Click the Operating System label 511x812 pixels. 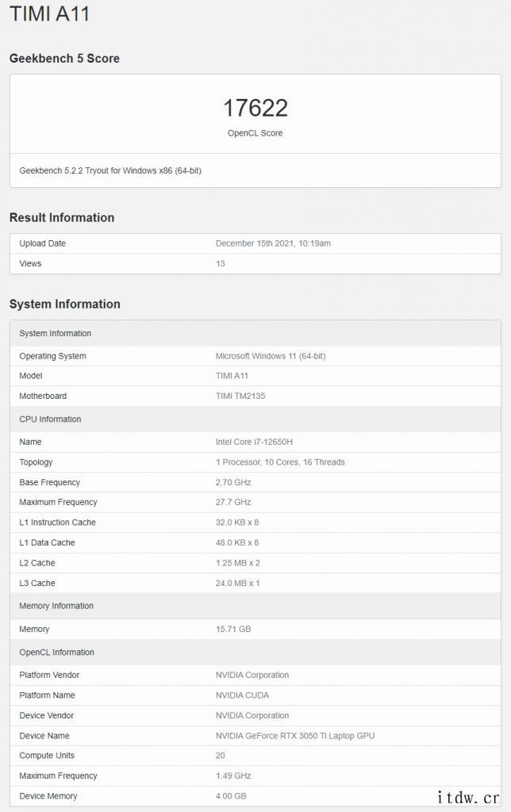[53, 356]
